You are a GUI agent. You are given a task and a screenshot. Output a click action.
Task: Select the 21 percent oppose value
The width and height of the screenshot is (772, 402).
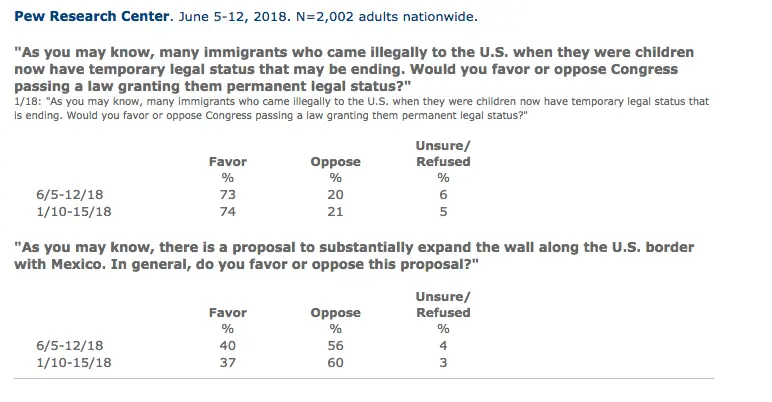click(335, 211)
